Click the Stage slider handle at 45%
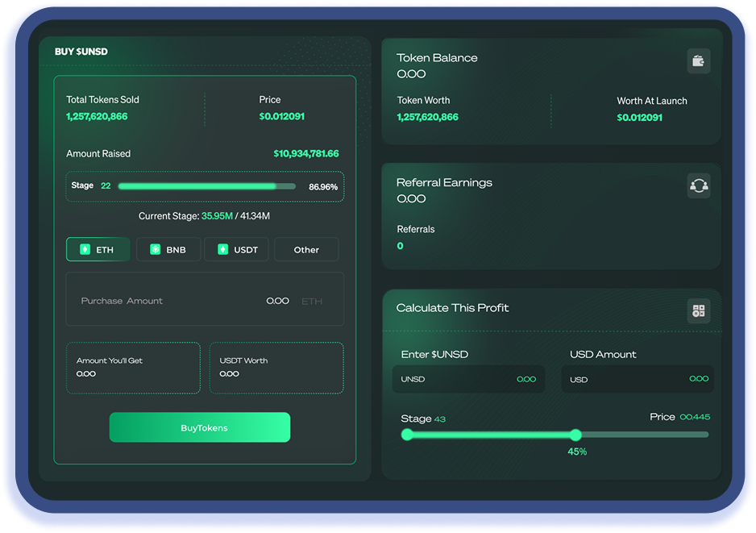This screenshot has width=756, height=533. pyautogui.click(x=575, y=435)
